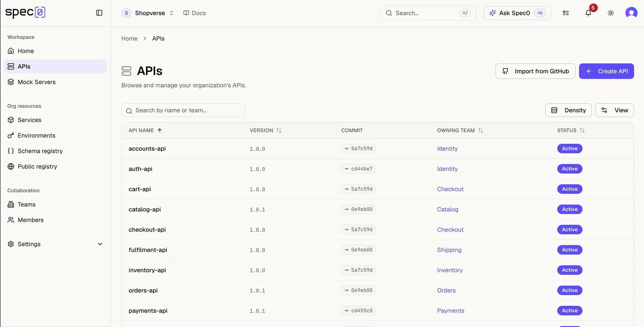
Task: Open the accounts-api row
Action: point(377,149)
